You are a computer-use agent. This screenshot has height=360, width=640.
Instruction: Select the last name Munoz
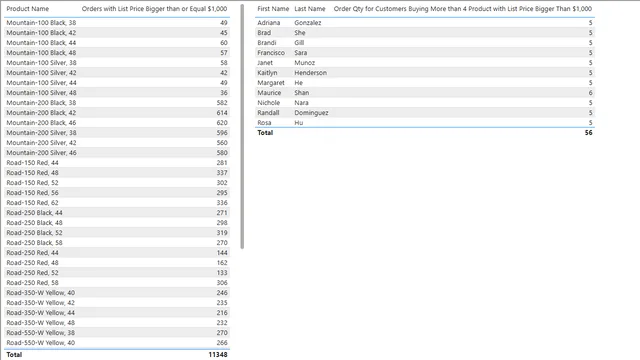point(304,62)
